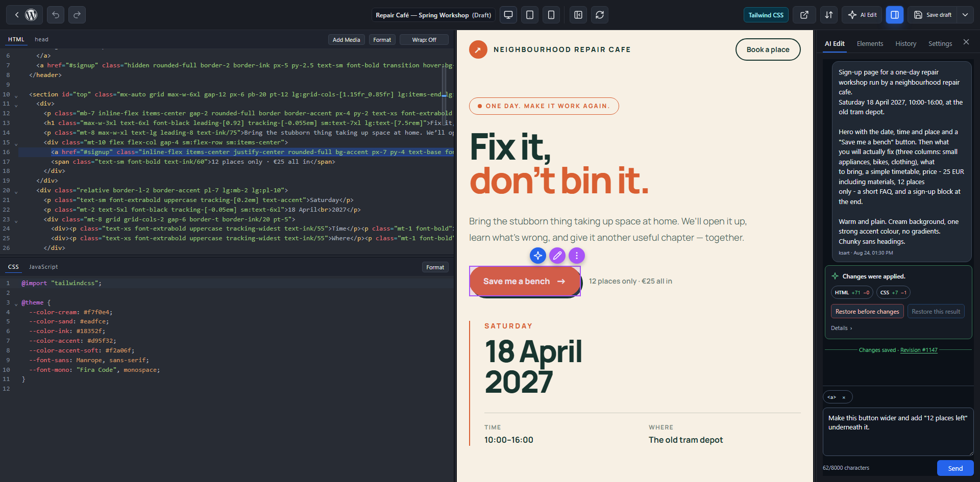980x482 pixels.
Task: Click the orange arrow logo in the preview
Action: 478,49
